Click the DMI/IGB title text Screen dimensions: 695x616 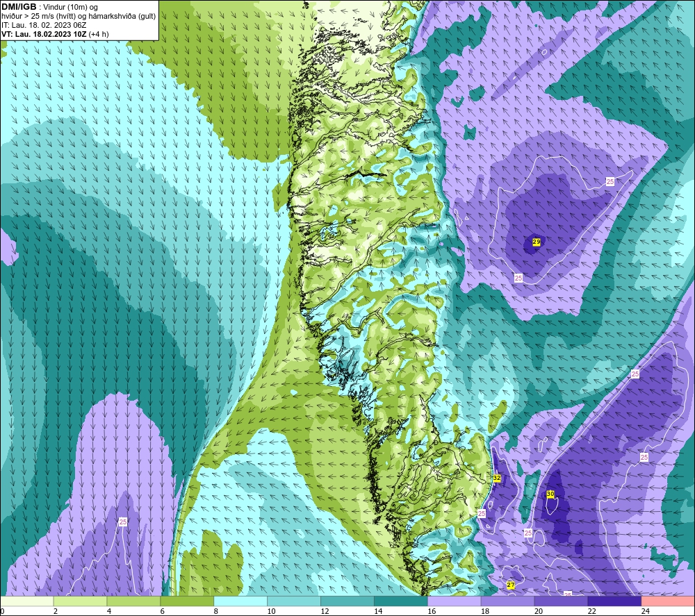coord(19,7)
